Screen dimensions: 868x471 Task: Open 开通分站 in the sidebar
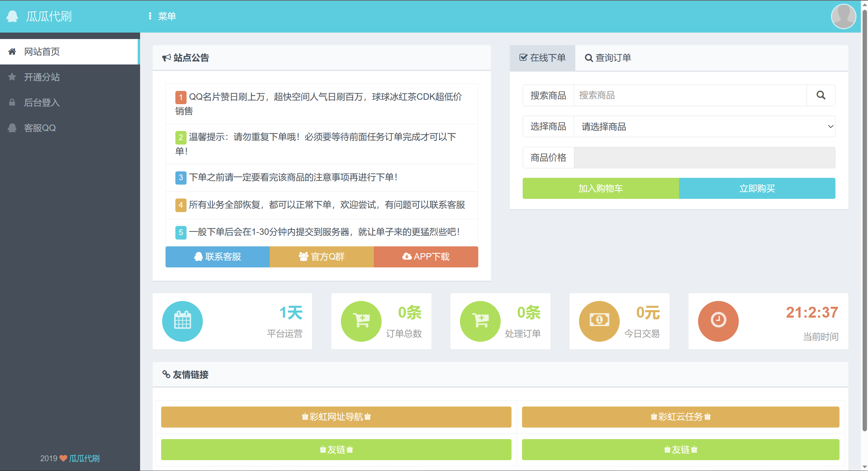coord(42,77)
